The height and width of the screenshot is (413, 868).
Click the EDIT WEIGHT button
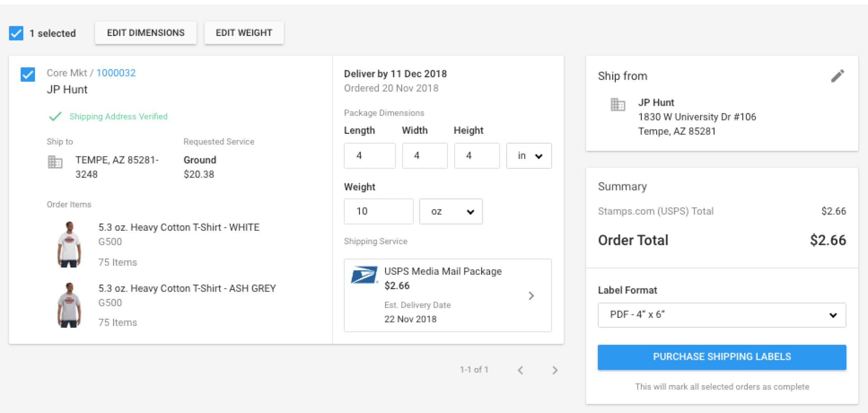(x=244, y=32)
